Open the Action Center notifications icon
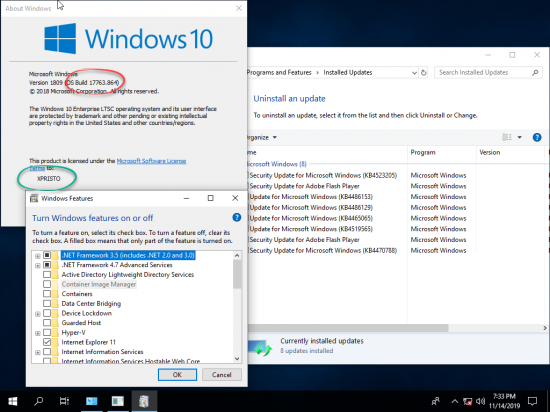The image size is (550, 412). point(532,401)
